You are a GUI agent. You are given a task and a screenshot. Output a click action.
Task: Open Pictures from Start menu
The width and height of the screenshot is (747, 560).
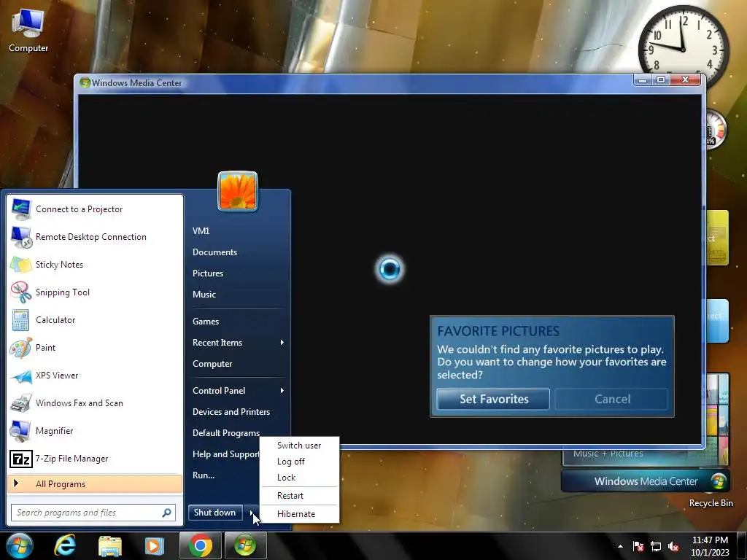pyautogui.click(x=208, y=273)
